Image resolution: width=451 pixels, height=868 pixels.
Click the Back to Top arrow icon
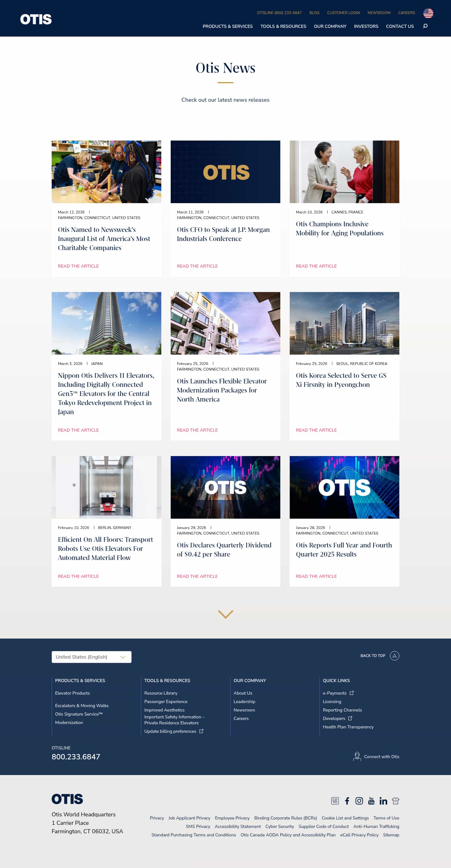(394, 656)
